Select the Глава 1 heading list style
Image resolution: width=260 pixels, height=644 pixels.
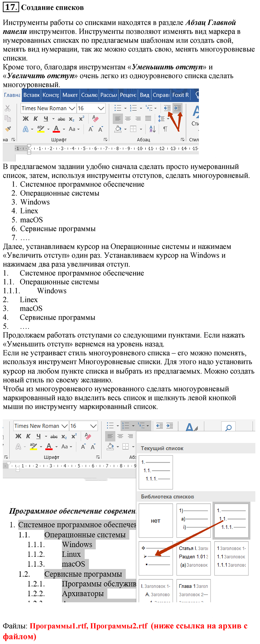tap(193, 590)
